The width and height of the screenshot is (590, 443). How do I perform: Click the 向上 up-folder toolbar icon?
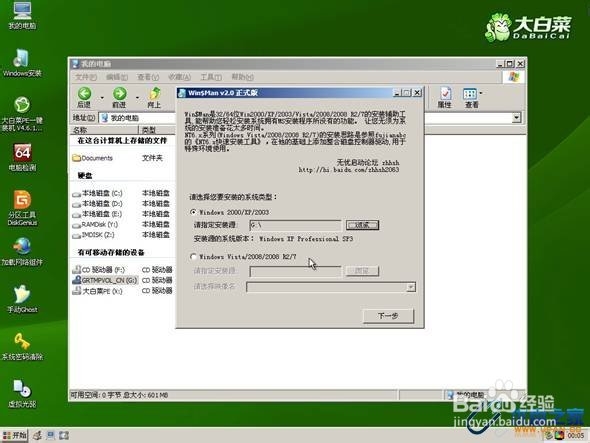[x=154, y=97]
